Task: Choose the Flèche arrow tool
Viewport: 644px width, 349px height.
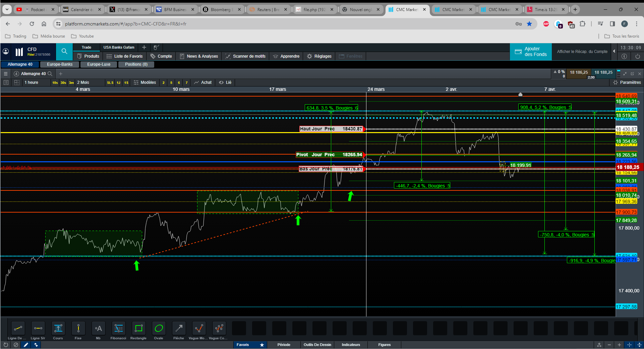Action: click(x=179, y=329)
